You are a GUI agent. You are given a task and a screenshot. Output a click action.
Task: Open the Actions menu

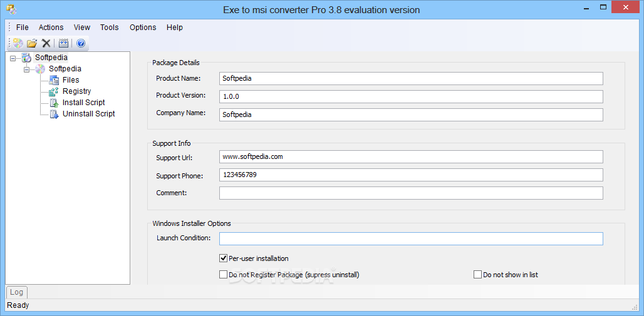[51, 28]
